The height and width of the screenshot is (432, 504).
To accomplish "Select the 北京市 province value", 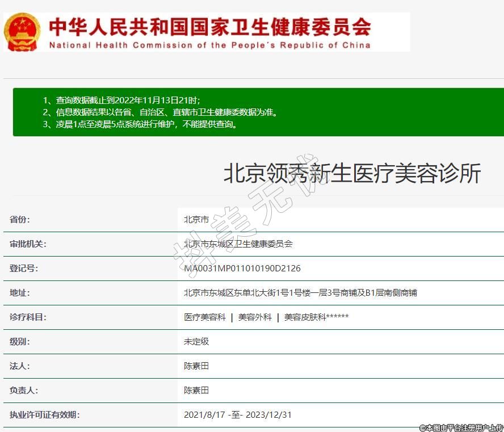I will point(196,220).
